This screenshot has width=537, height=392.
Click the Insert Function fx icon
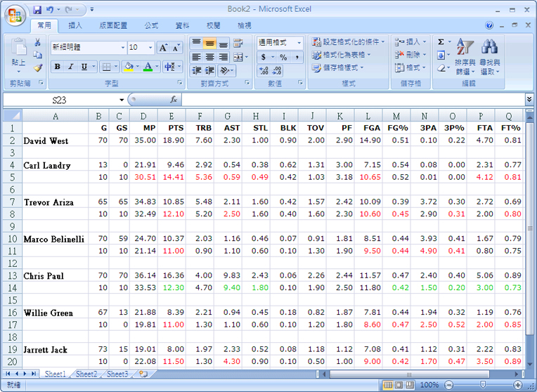tap(174, 100)
